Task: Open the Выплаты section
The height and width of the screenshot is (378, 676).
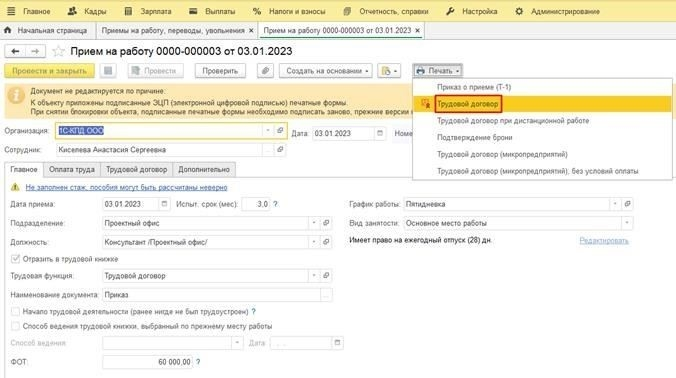Action: point(212,11)
